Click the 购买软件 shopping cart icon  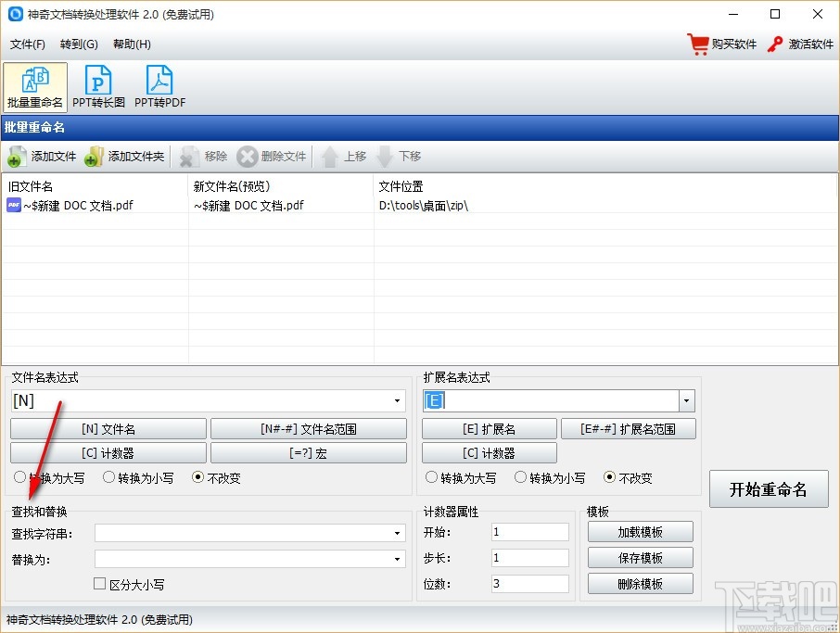(x=698, y=44)
